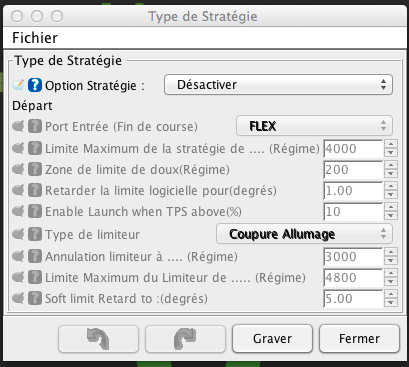Click the Graver button
This screenshot has height=367, width=409.
tap(272, 339)
